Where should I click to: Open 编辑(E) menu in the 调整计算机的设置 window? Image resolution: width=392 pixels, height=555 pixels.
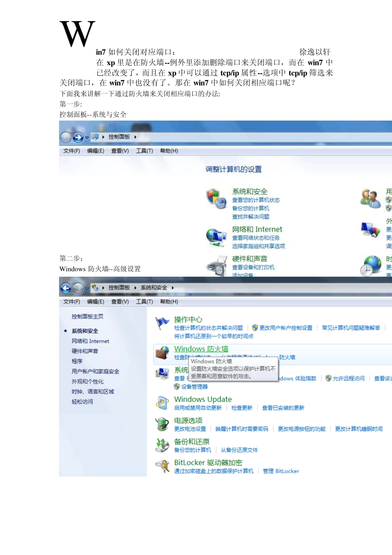point(96,151)
